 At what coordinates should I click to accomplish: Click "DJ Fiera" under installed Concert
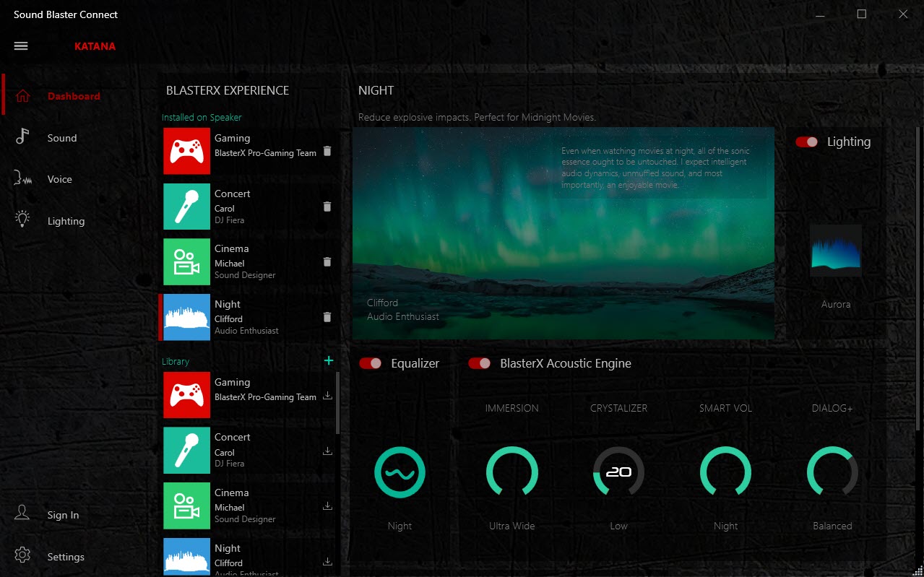click(x=230, y=220)
